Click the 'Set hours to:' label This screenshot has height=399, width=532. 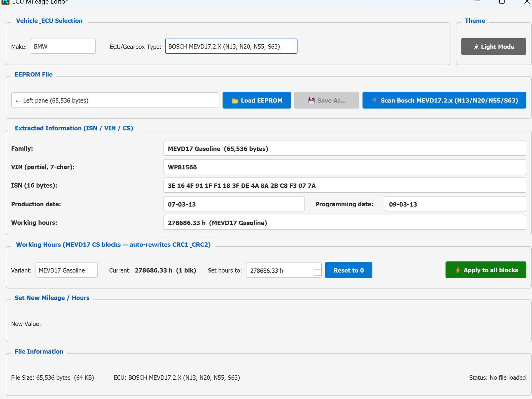[225, 270]
